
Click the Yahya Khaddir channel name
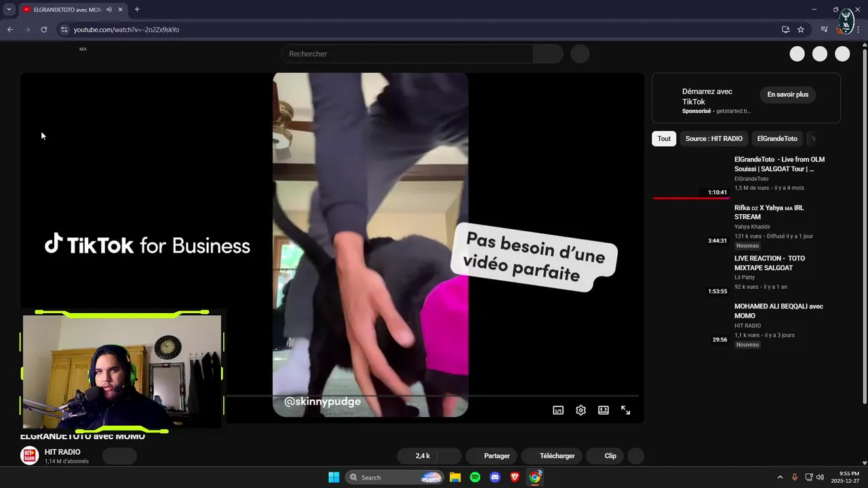click(752, 227)
